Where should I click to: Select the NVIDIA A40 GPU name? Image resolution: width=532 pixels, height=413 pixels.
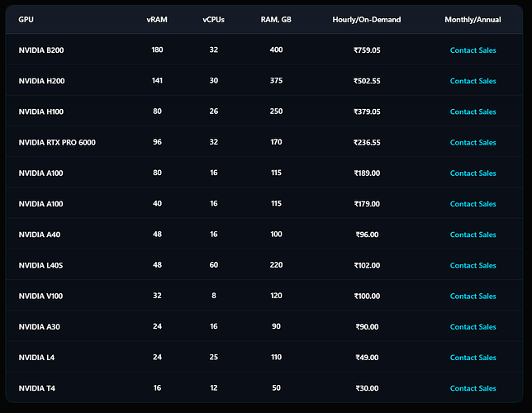(40, 235)
